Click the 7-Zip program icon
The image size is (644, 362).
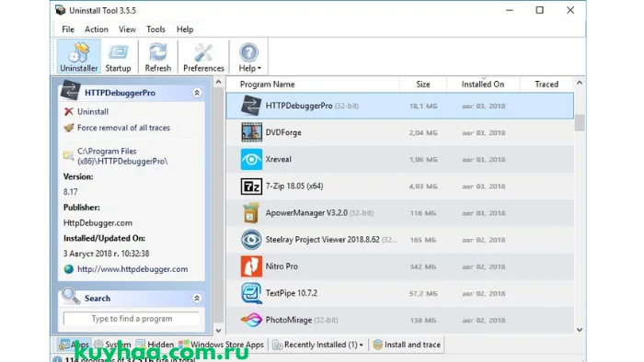click(251, 187)
